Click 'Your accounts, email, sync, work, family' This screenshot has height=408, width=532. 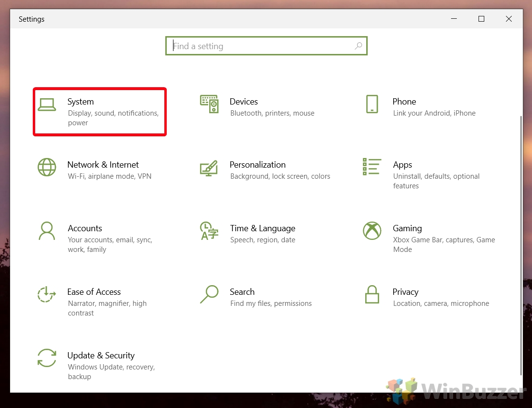point(110,245)
